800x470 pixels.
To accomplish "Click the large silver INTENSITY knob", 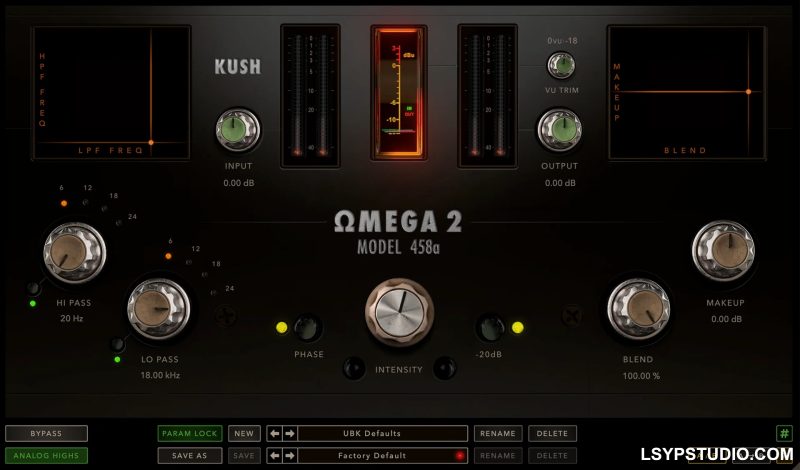I will pos(399,312).
